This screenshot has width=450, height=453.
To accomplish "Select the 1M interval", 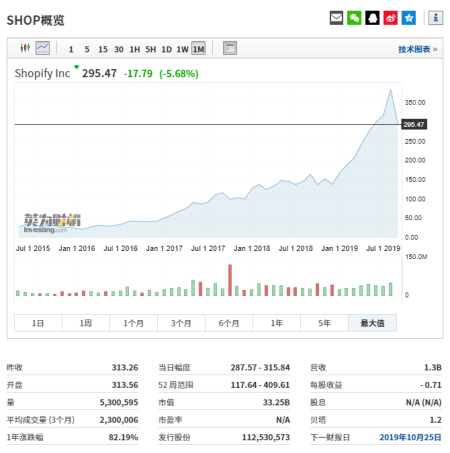I will pos(199,49).
